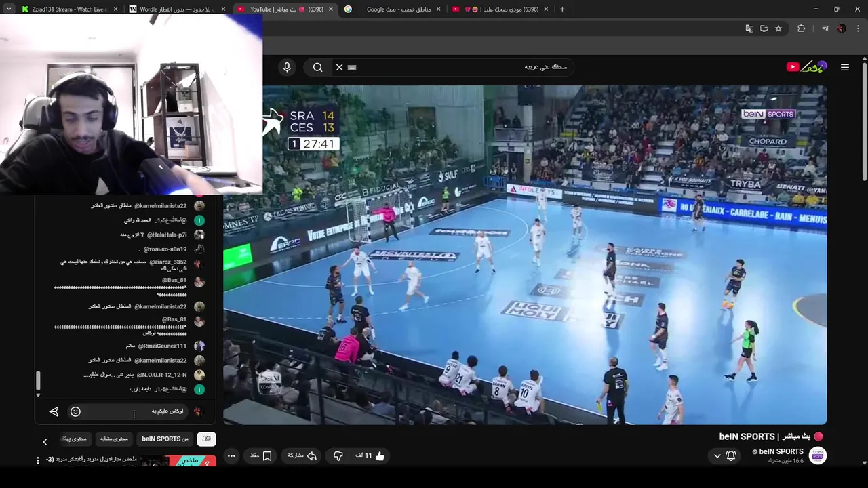
Task: Dislike the video thumbs-down
Action: pyautogui.click(x=338, y=456)
